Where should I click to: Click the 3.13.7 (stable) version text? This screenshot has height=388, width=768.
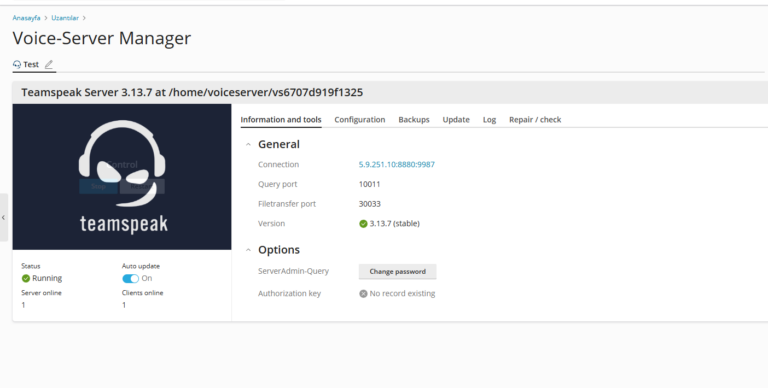[395, 223]
